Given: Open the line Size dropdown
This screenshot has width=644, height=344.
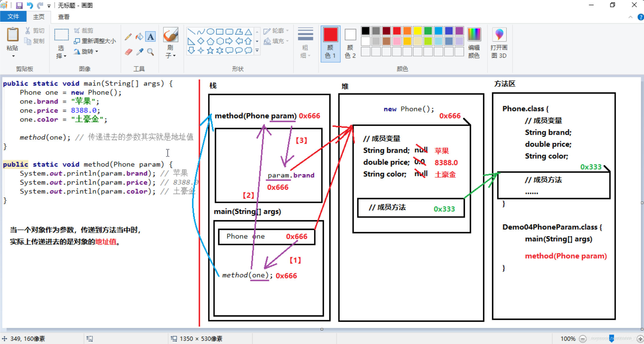Looking at the screenshot, I should click(x=305, y=43).
